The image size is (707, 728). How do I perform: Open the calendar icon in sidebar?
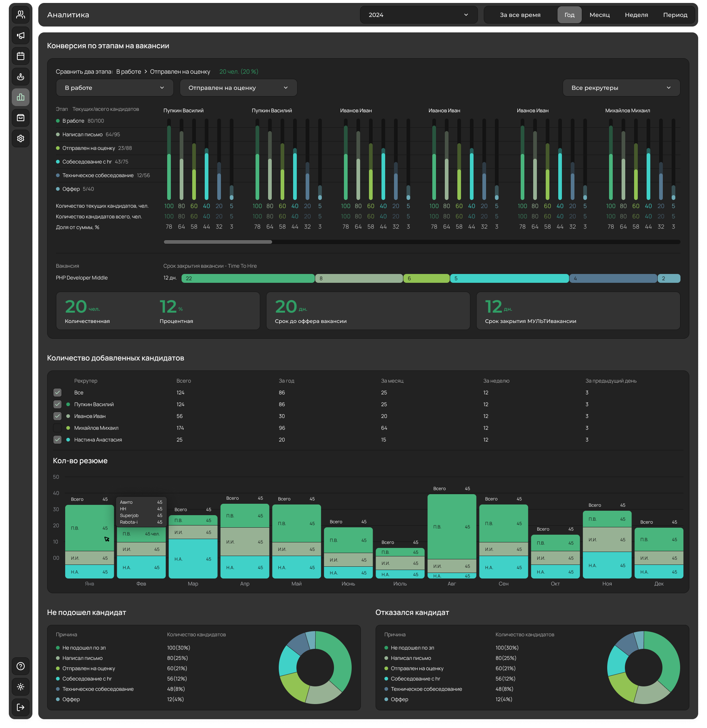coord(21,56)
